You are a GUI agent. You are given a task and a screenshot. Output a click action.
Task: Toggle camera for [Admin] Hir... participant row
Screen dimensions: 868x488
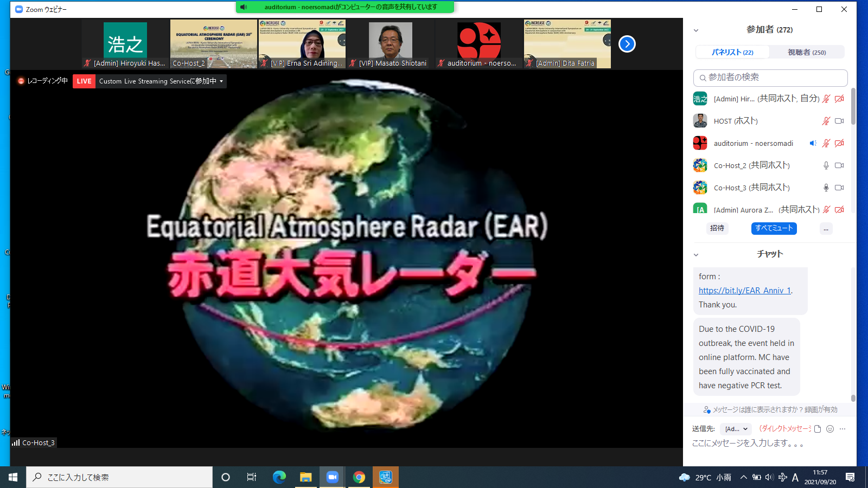click(x=839, y=99)
